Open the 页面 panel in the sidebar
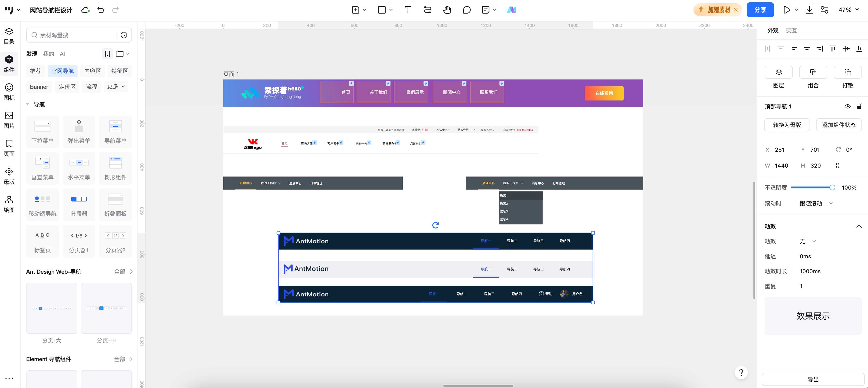 9,148
